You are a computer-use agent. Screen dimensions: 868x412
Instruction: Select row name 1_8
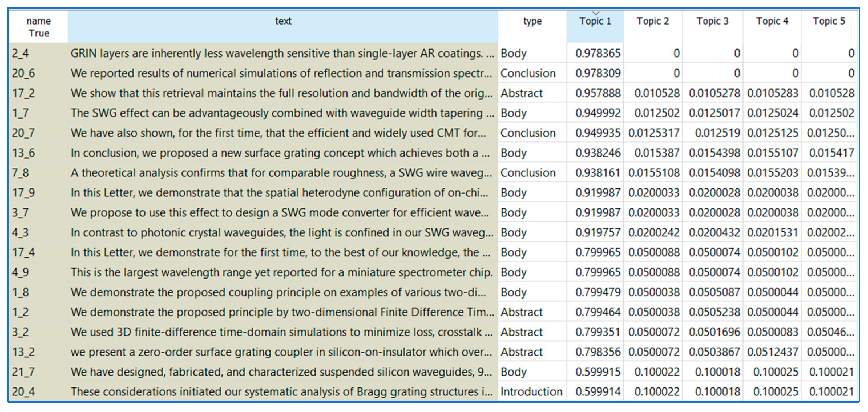20,292
